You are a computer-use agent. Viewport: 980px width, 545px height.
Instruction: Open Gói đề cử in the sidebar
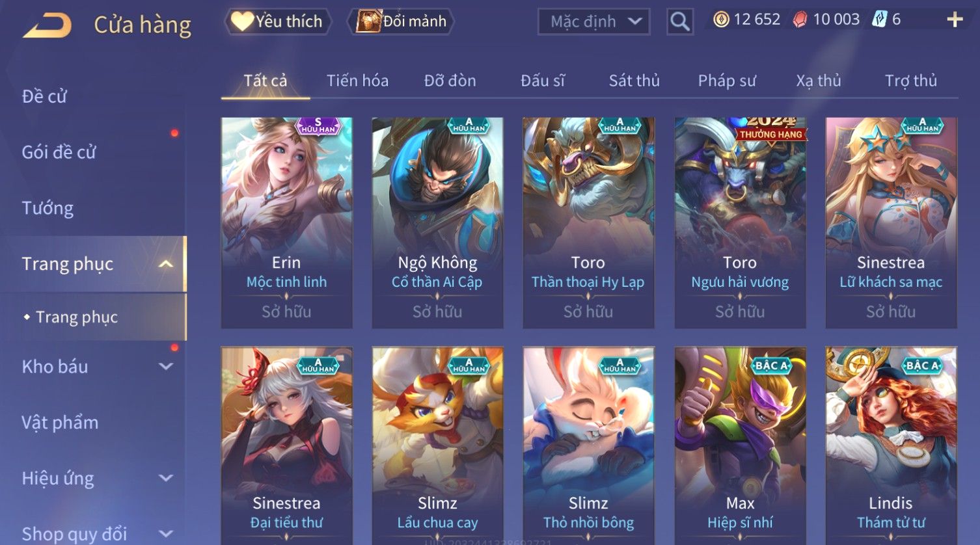click(59, 152)
